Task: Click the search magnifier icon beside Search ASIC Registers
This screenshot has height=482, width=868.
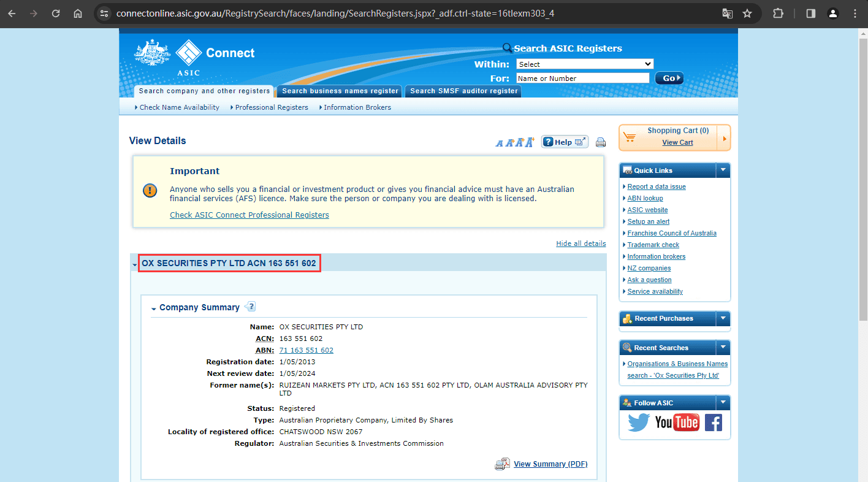Action: click(x=508, y=48)
